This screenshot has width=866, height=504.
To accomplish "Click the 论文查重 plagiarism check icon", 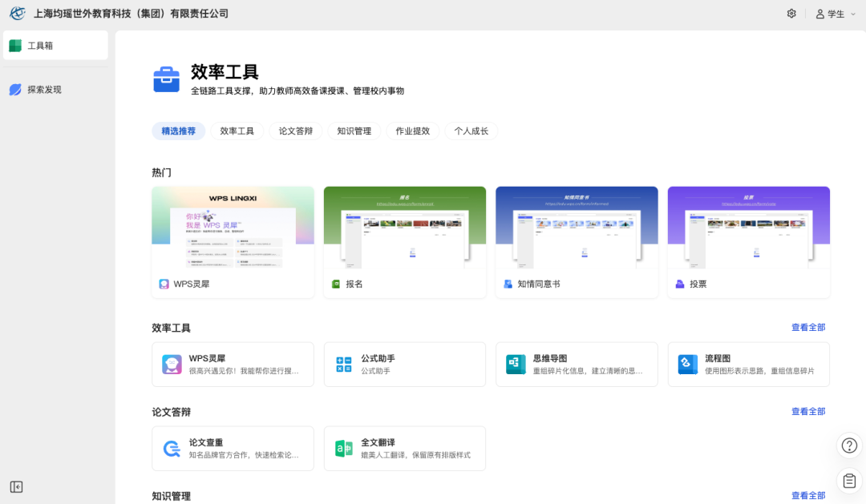I will coord(172,448).
